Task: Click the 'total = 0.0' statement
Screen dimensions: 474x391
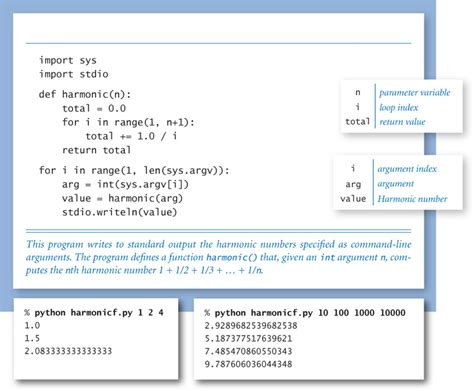Action: point(94,108)
